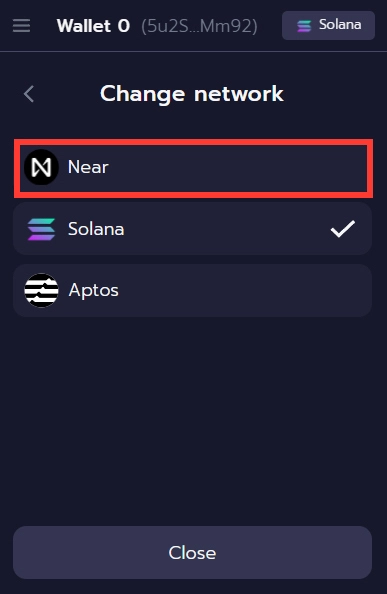The width and height of the screenshot is (387, 594).
Task: Click the Change network heading
Action: coord(192,94)
